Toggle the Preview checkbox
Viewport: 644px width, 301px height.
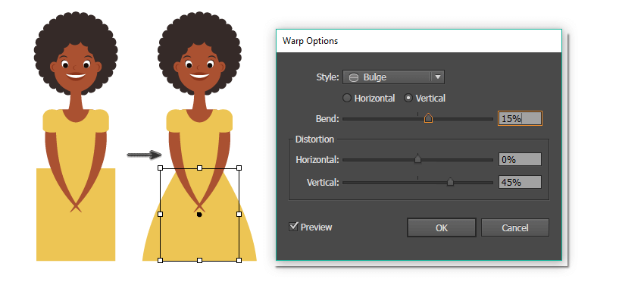click(x=293, y=226)
